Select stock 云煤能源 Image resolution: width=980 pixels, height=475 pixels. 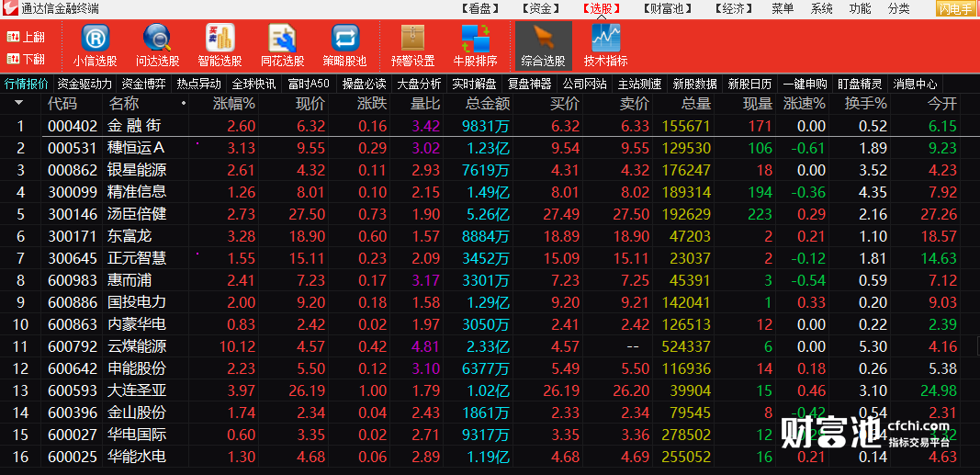point(137,346)
